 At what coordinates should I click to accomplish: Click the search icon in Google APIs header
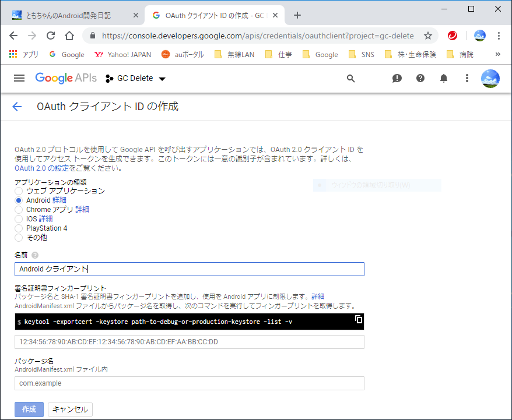click(350, 78)
